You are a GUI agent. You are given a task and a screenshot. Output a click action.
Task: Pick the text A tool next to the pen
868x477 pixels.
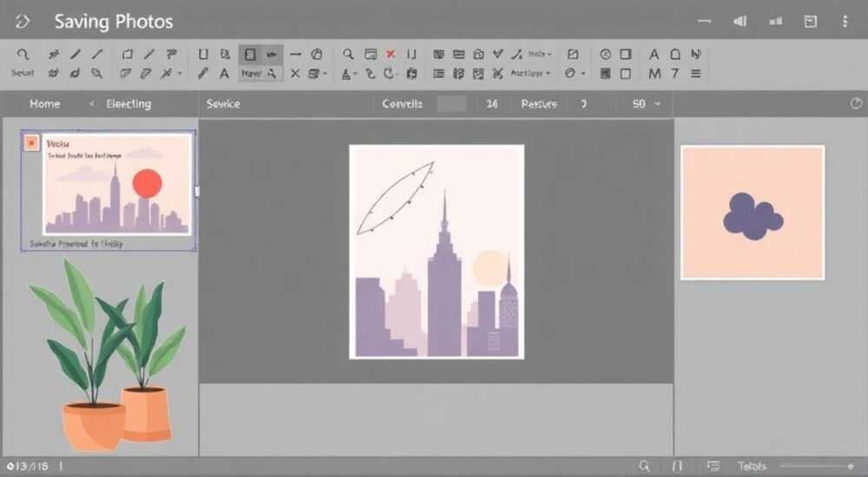click(x=224, y=73)
